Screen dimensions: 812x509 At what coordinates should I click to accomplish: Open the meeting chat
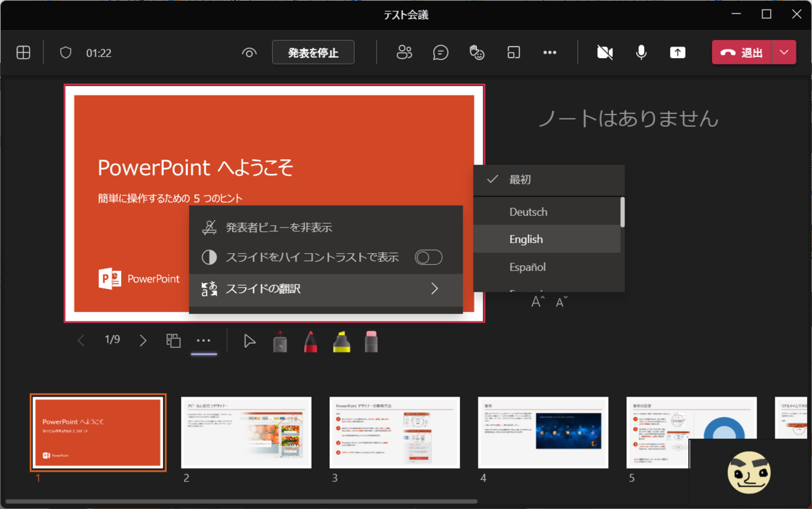441,53
